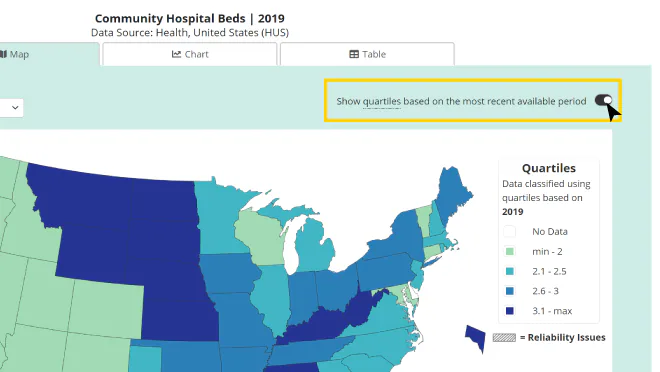Click the 3.1 - max legend color swatch
Image resolution: width=660 pixels, height=372 pixels.
tap(509, 311)
